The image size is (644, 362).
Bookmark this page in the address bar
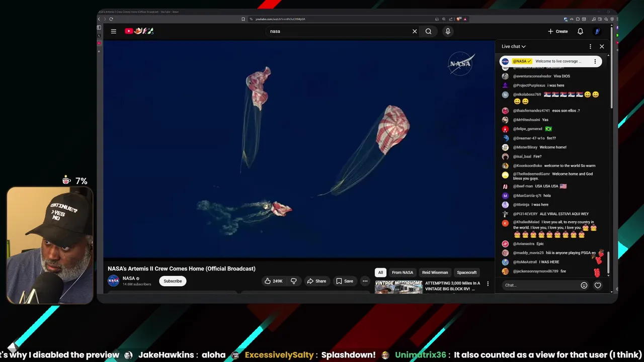click(243, 19)
